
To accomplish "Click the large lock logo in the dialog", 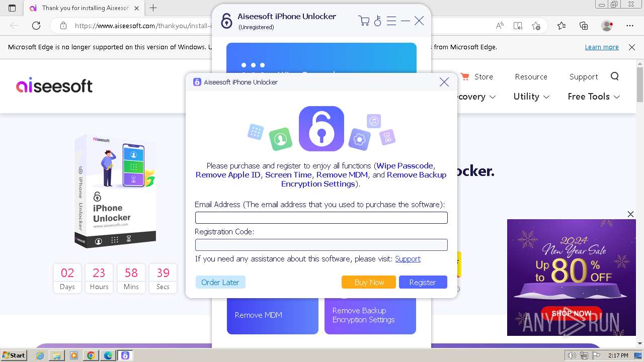I will [x=321, y=128].
